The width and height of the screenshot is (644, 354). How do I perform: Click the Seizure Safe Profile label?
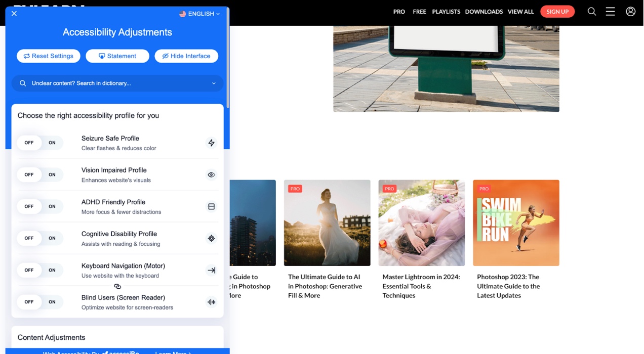pyautogui.click(x=110, y=138)
